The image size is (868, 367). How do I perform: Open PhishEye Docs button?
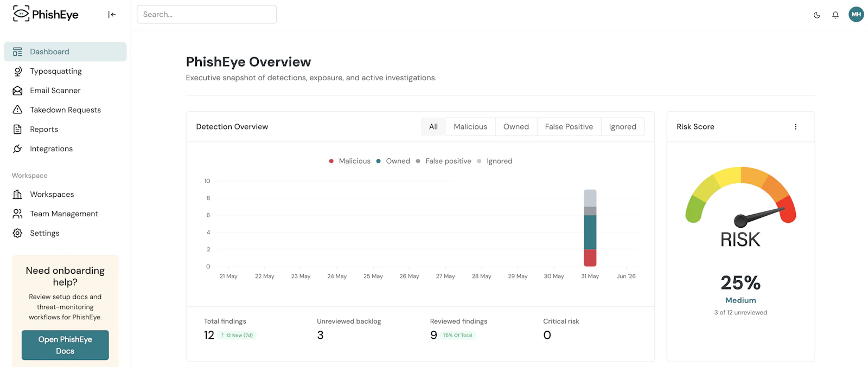click(65, 345)
